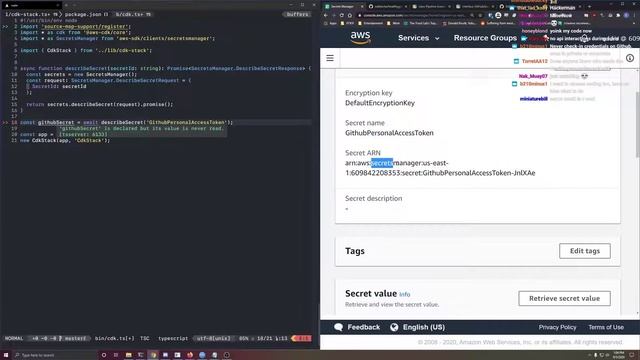Open the Resource Groups menu
This screenshot has height=360, width=640.
[x=485, y=38]
